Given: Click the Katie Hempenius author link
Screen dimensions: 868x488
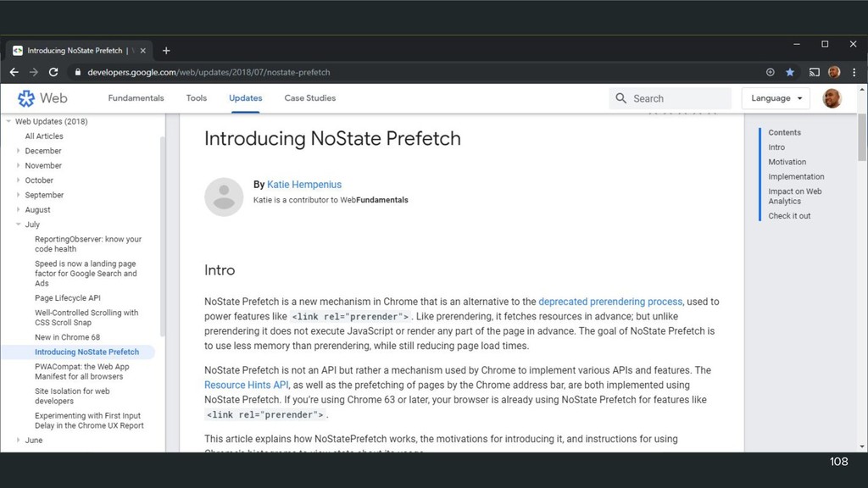Looking at the screenshot, I should 304,185.
